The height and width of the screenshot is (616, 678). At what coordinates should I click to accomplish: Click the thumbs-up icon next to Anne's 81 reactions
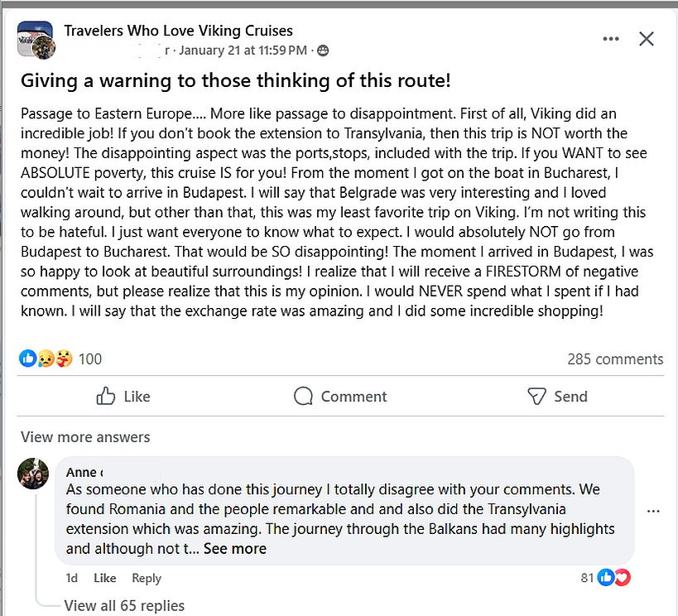607,577
